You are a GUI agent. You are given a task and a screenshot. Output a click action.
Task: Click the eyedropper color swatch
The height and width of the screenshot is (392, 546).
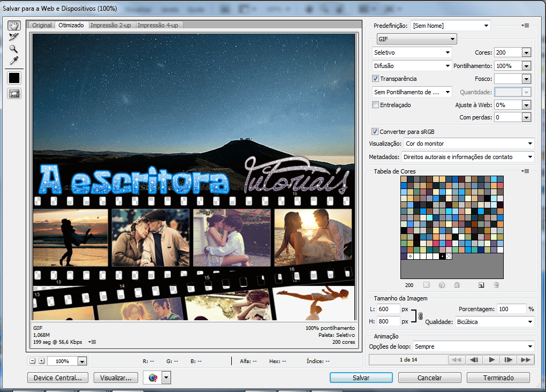pyautogui.click(x=13, y=78)
